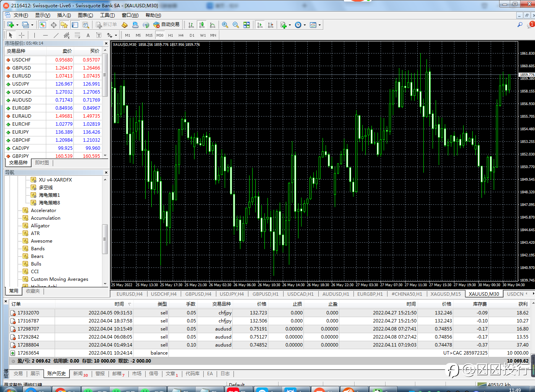Toggle the chart auto scroll button
The width and height of the screenshot is (535, 392).
click(260, 25)
